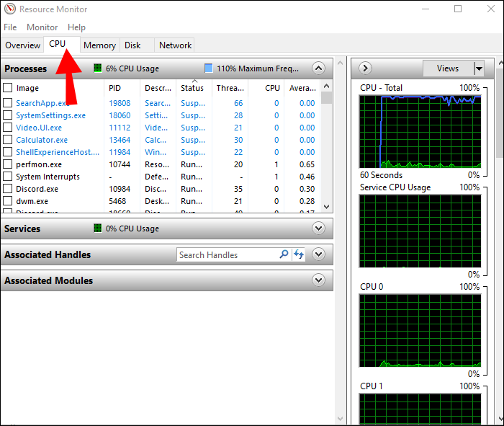Switch to the Memory tab
This screenshot has height=426, width=504.
99,45
